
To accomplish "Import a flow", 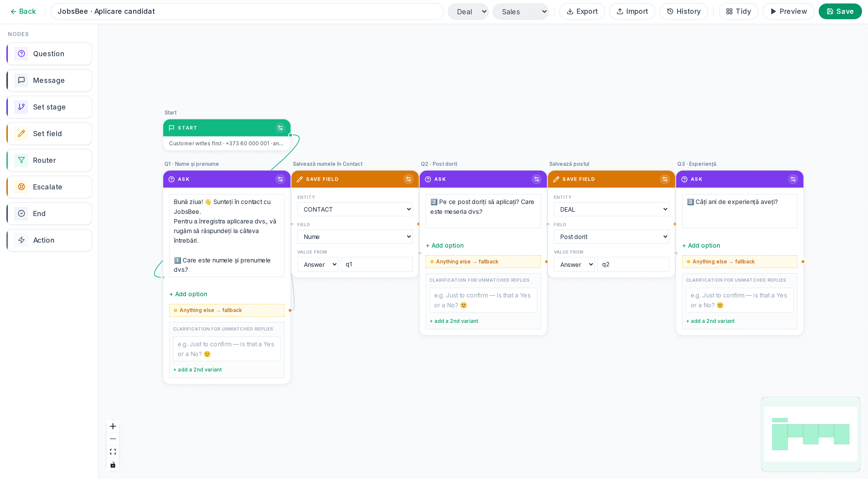I will coord(632,11).
